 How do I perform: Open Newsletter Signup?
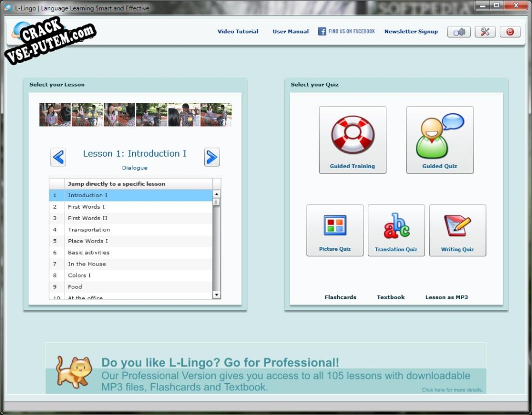click(x=411, y=32)
